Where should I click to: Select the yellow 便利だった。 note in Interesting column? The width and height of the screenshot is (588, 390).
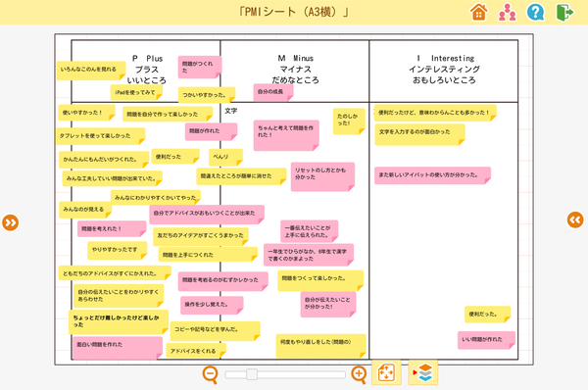487,315
